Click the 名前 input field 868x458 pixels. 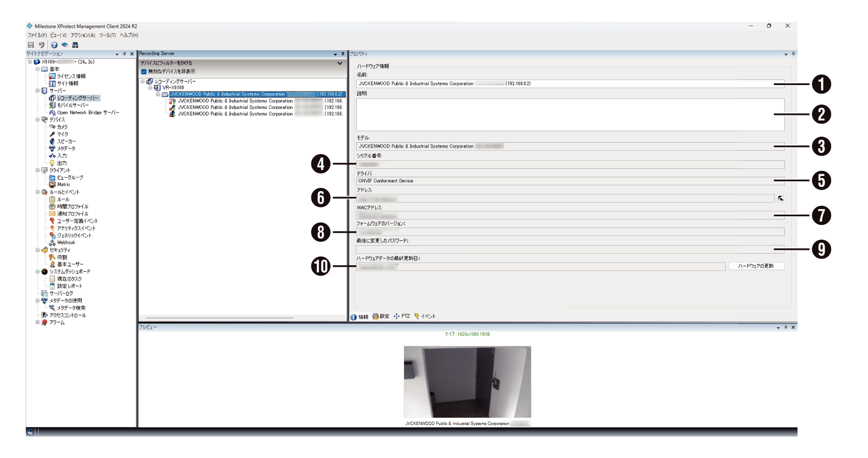[570, 84]
